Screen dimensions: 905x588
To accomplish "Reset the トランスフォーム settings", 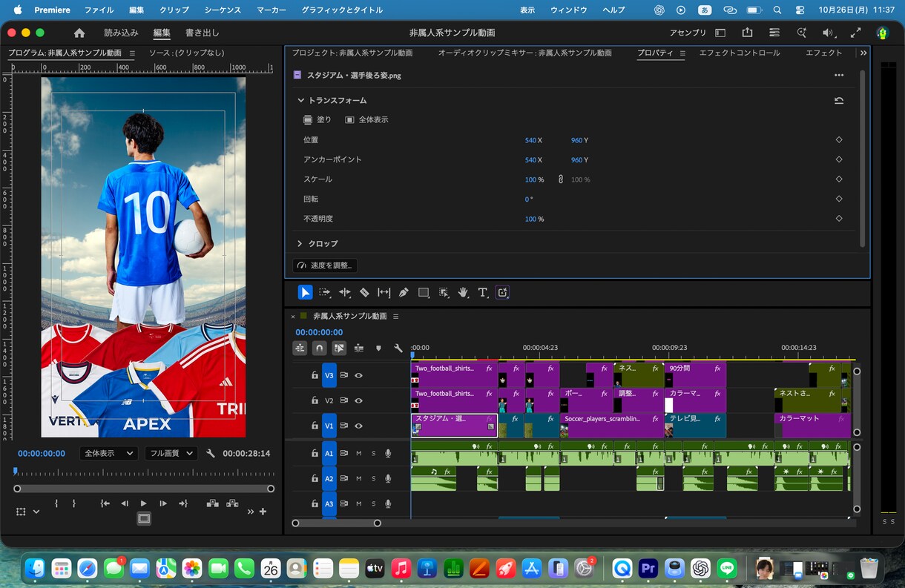I will tap(839, 100).
